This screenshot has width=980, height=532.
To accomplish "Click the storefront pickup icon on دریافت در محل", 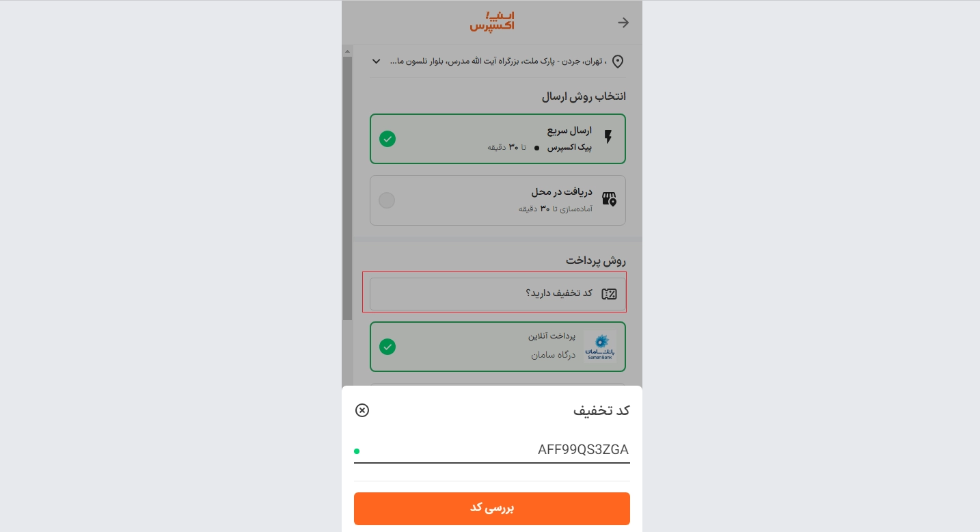I will pos(608,199).
